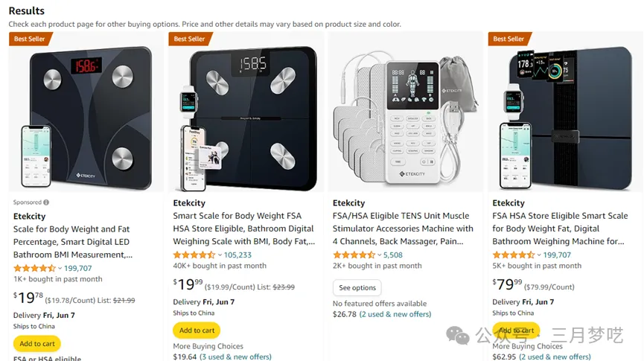The width and height of the screenshot is (644, 361).
Task: Add the $19.99 Smart Scale to cart
Action: click(x=197, y=330)
